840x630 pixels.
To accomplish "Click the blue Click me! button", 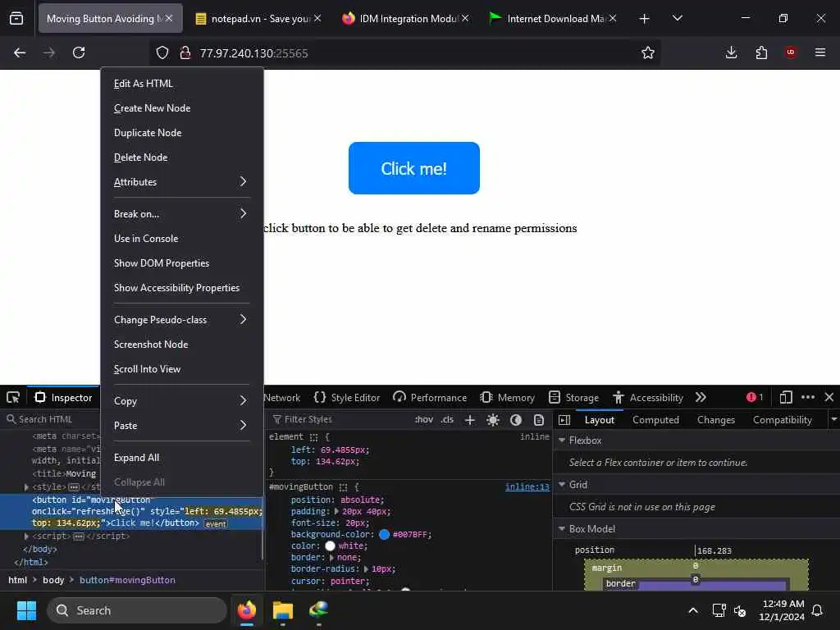I will click(x=414, y=168).
